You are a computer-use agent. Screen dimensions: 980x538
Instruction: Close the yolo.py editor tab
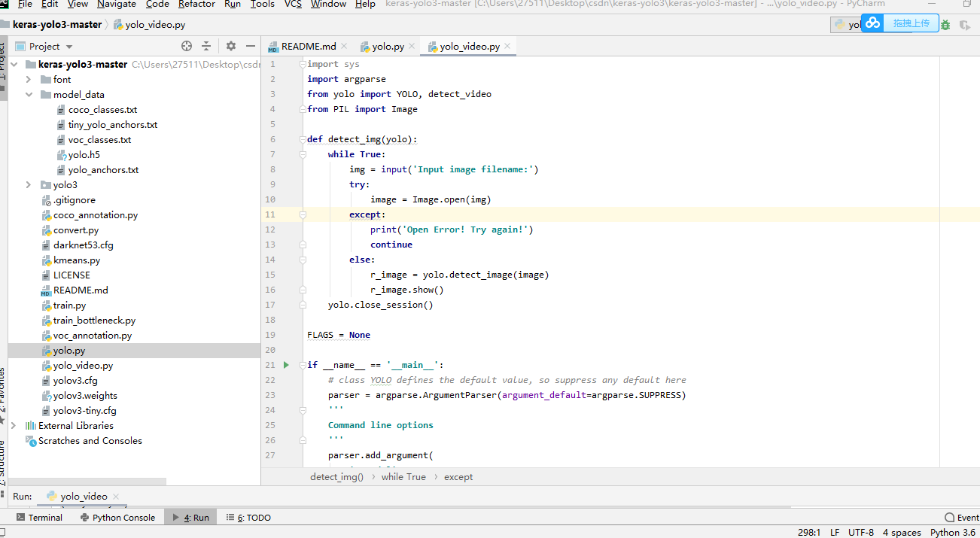click(413, 46)
